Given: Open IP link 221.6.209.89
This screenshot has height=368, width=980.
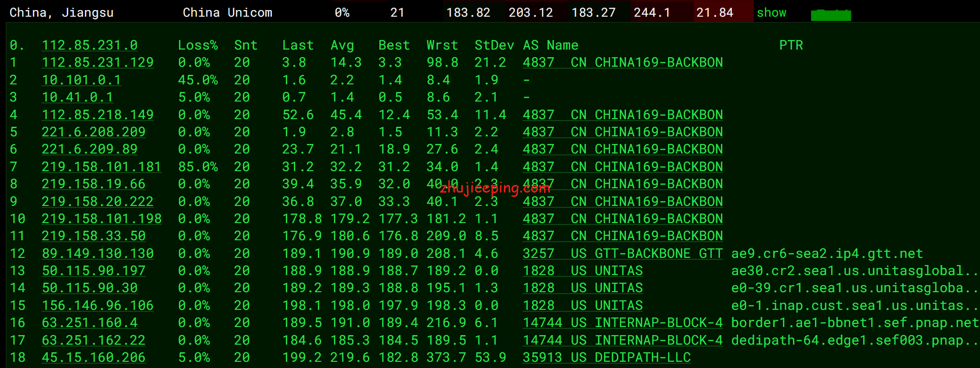Looking at the screenshot, I should pos(90,149).
